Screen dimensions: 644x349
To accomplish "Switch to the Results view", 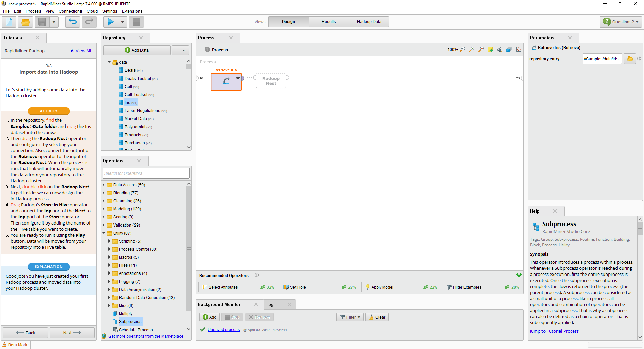I will pyautogui.click(x=328, y=22).
